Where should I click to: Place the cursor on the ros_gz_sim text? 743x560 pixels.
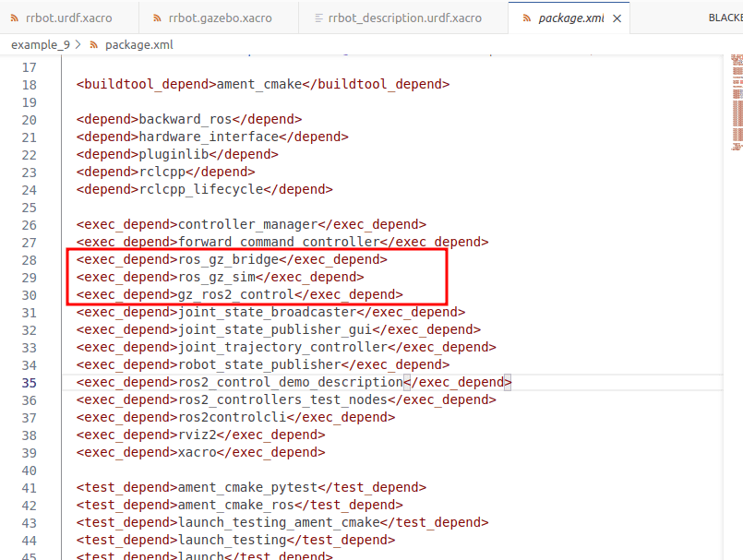tap(216, 277)
